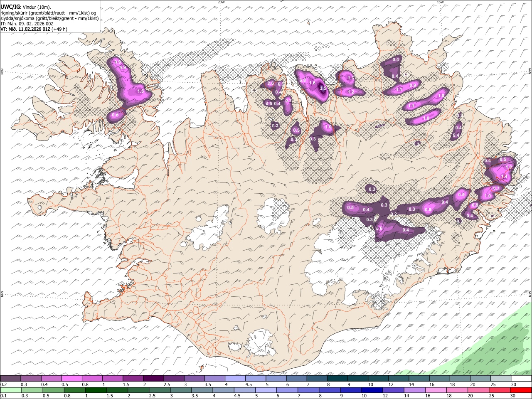This screenshot has width=532, height=399.
Task: Click the valid time 'VT: Mið. 11.02.2026 01Z (+49 h)'
Action: [34, 29]
